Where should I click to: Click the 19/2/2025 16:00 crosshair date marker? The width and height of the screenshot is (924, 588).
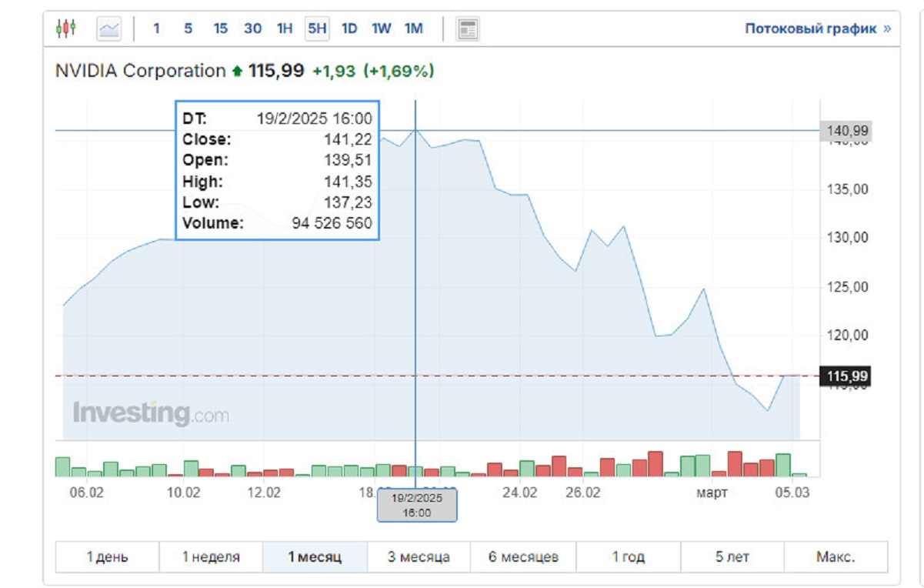(416, 505)
